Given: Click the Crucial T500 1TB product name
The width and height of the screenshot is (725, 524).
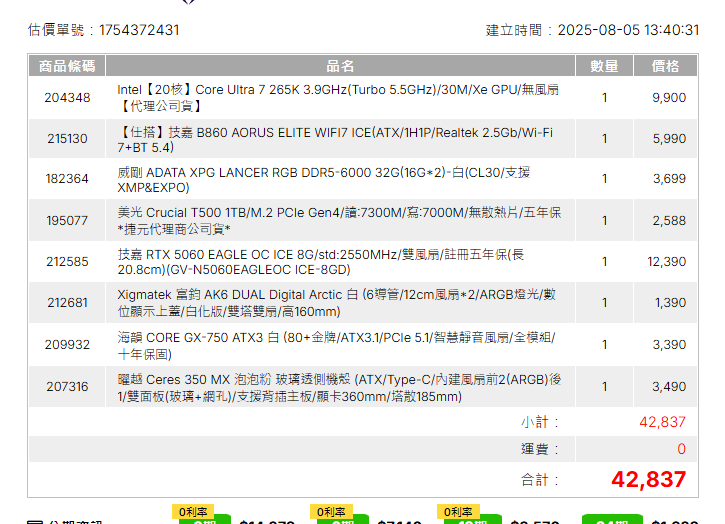Looking at the screenshot, I should pyautogui.click(x=339, y=221).
